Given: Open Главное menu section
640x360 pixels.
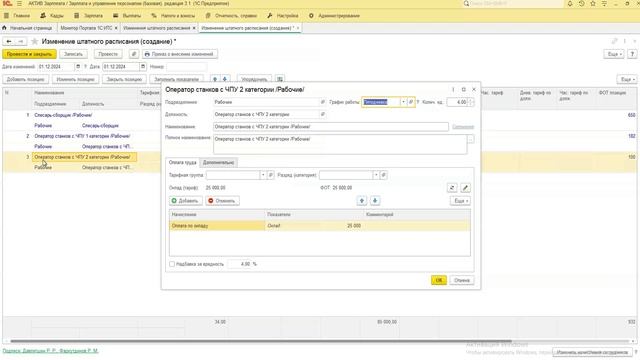Looking at the screenshot, I should coord(17,16).
